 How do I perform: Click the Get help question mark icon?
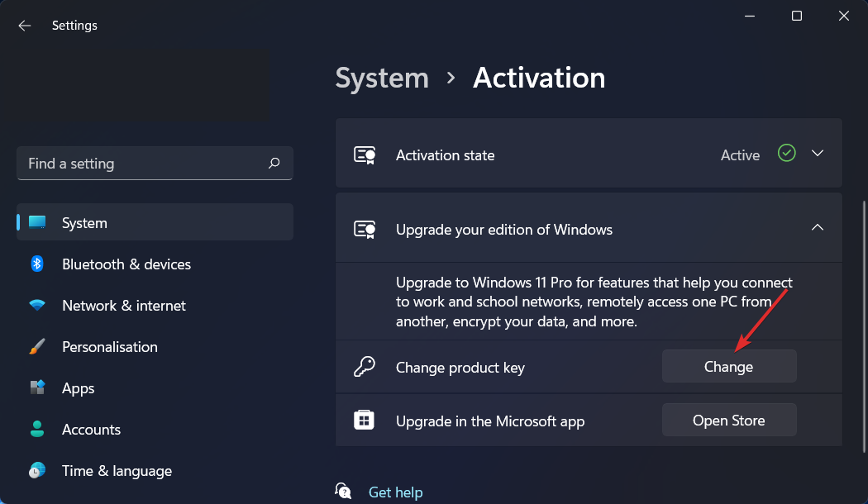pyautogui.click(x=343, y=490)
